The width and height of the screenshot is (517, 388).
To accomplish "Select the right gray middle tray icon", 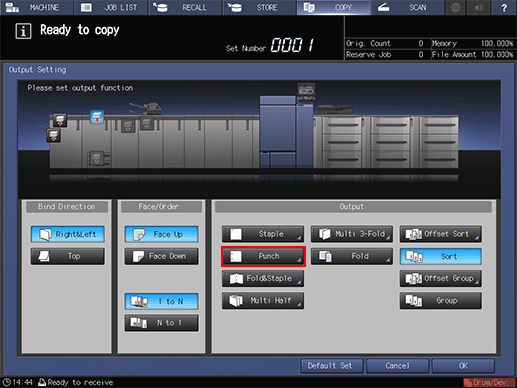I will (146, 123).
